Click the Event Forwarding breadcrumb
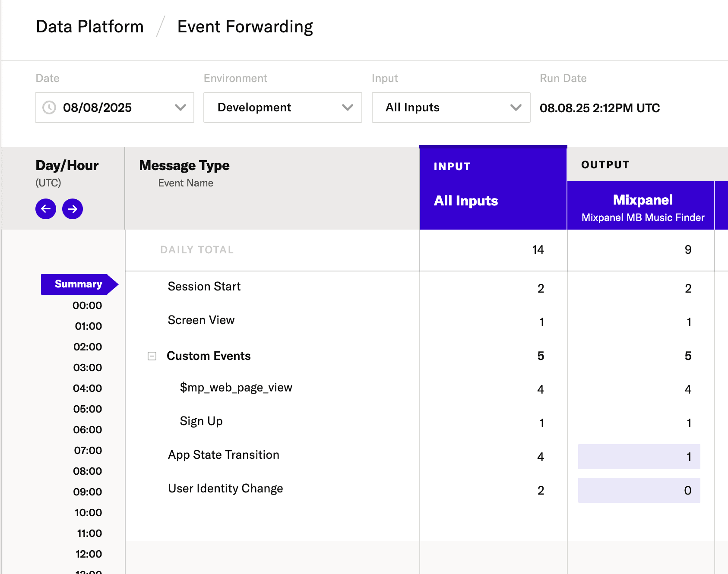The height and width of the screenshot is (574, 728). (244, 26)
